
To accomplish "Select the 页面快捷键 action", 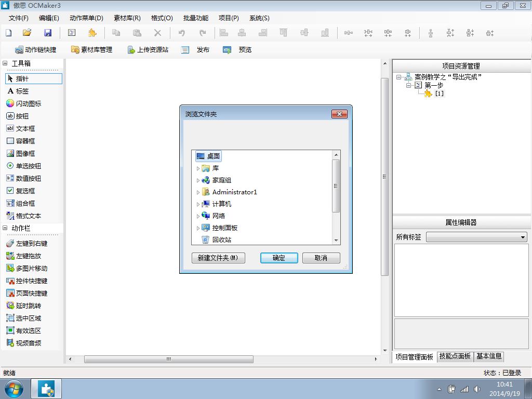I will pos(27,293).
